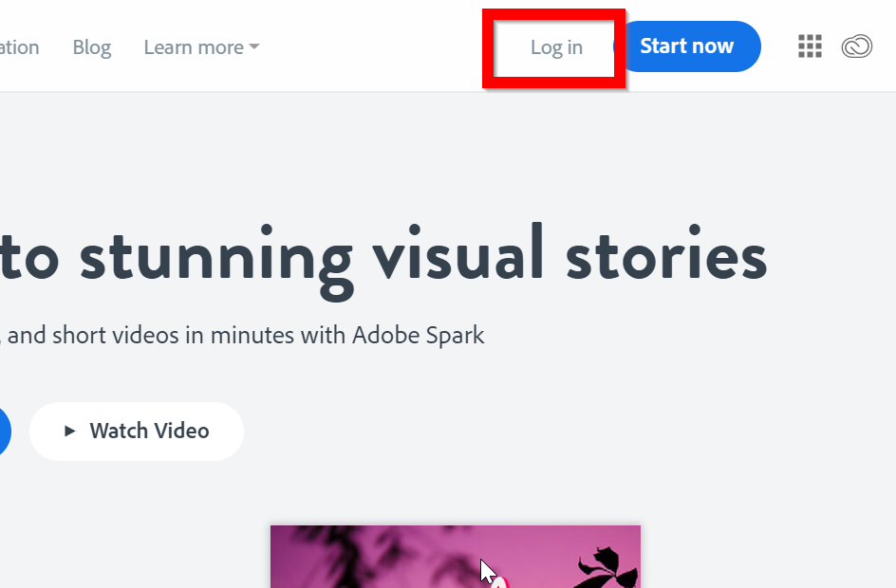
Task: Click the Log in link
Action: point(556,47)
